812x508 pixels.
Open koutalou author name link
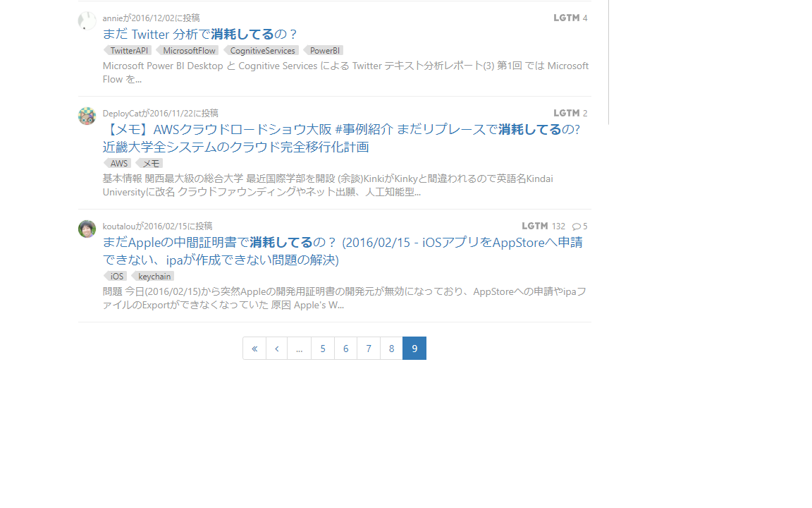119,226
